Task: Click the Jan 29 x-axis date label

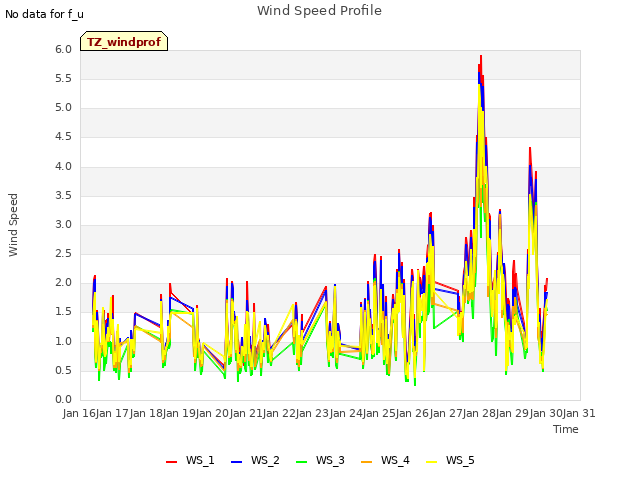Action: point(513,413)
